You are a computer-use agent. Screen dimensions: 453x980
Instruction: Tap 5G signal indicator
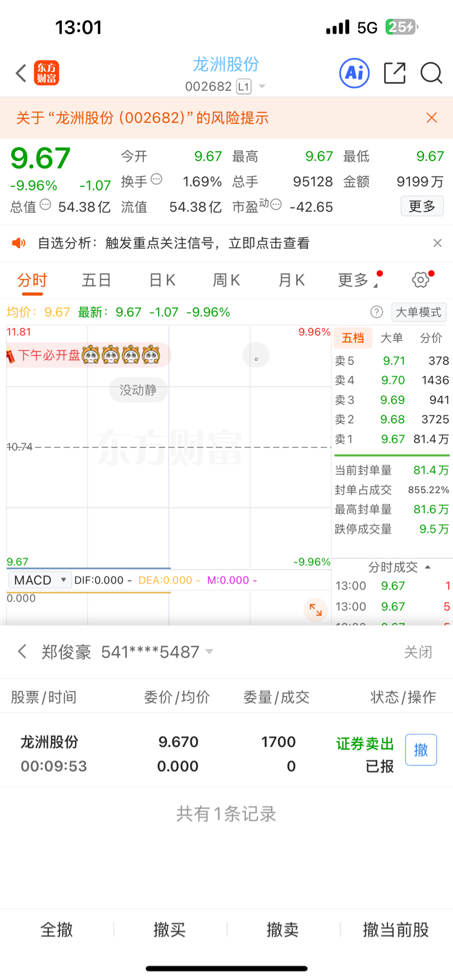coord(367,28)
